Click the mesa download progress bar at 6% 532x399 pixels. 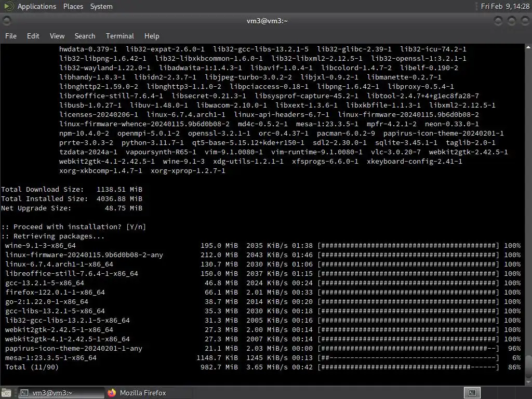click(x=408, y=357)
